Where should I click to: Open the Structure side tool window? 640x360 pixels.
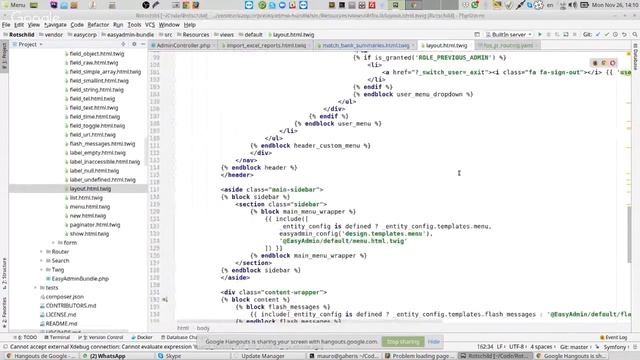click(4, 273)
